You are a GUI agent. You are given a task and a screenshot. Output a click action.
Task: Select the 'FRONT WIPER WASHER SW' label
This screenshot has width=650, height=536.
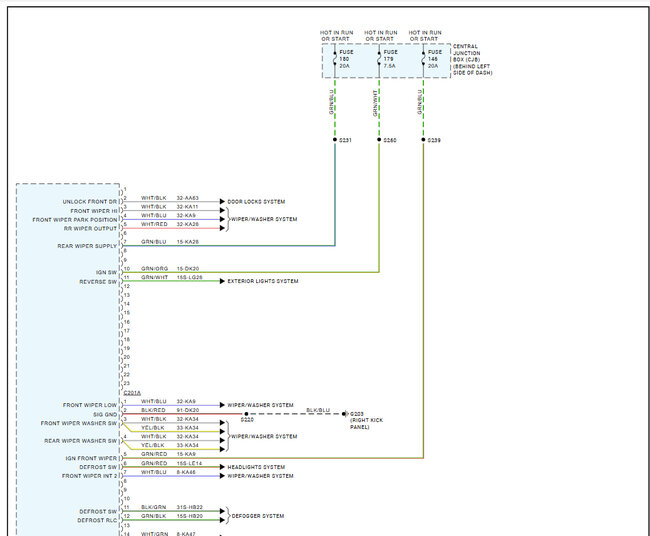coord(79,423)
